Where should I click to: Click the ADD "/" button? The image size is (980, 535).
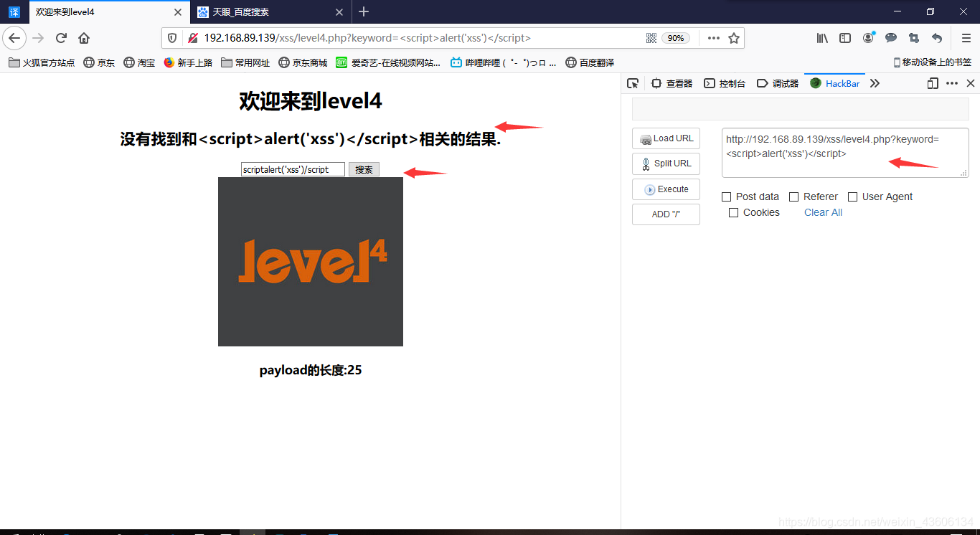point(666,214)
